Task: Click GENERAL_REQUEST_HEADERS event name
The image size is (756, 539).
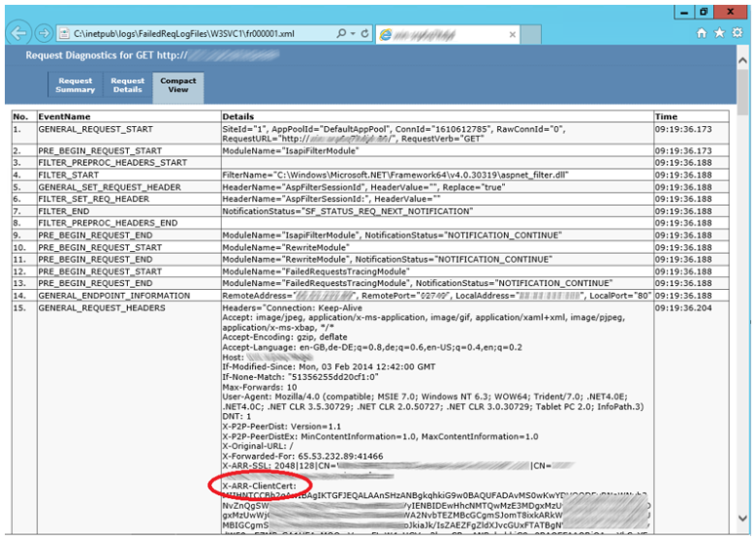Action: click(x=102, y=308)
